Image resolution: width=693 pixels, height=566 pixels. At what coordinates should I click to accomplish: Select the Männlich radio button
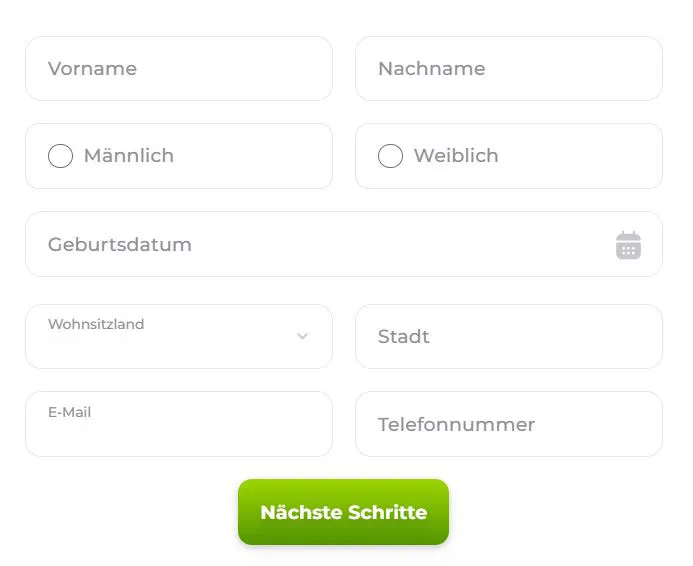(61, 156)
